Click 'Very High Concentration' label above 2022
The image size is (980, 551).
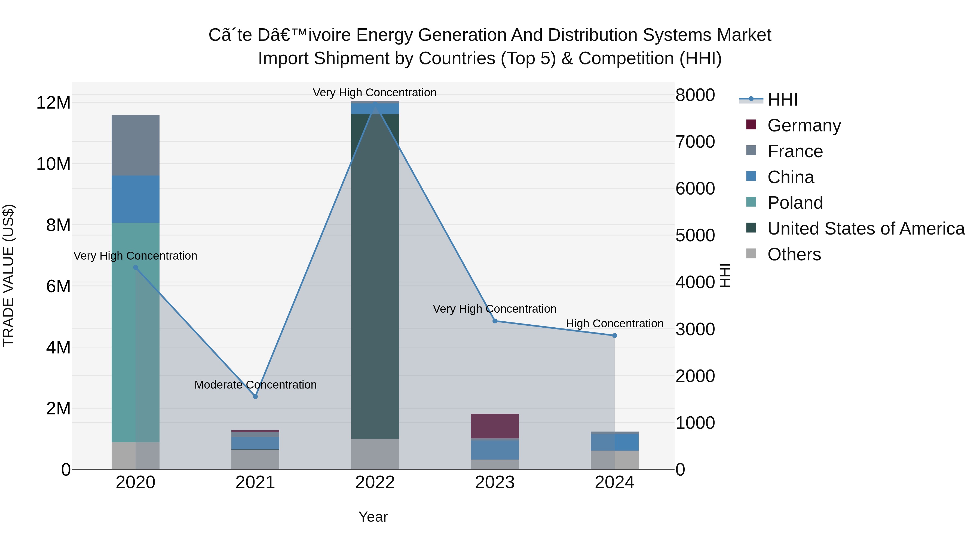click(x=375, y=93)
